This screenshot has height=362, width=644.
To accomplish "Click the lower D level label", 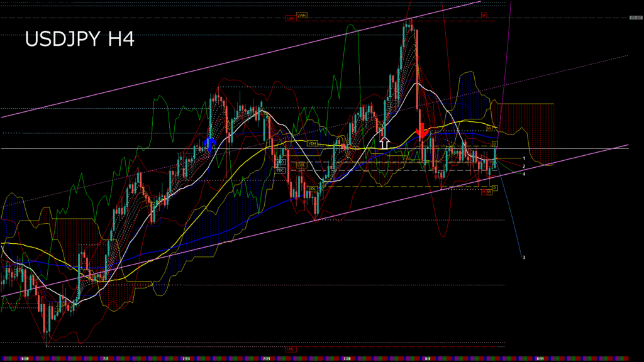I will (x=495, y=188).
